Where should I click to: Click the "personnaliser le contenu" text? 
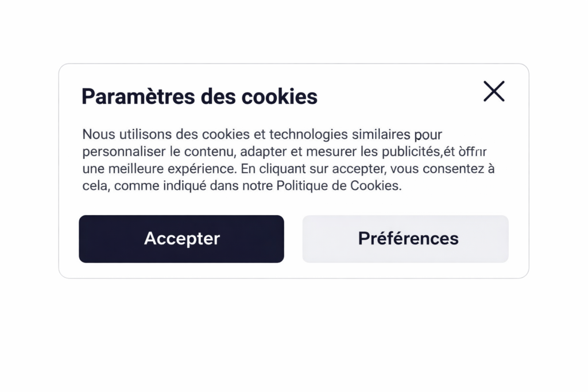click(158, 152)
